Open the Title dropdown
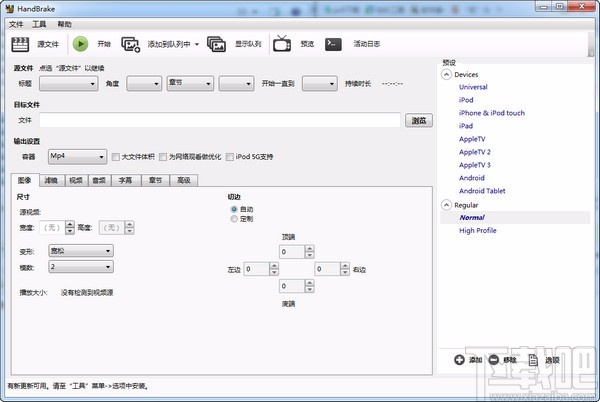600x402 pixels. (x=68, y=83)
